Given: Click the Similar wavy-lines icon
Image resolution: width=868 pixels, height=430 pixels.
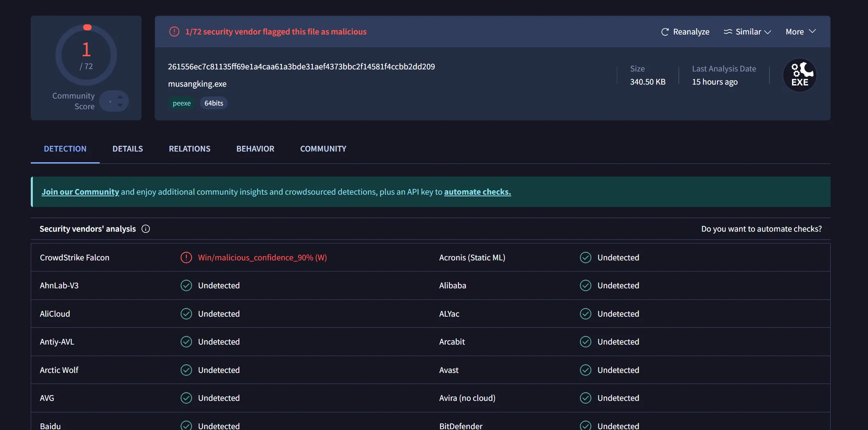Looking at the screenshot, I should pos(728,32).
